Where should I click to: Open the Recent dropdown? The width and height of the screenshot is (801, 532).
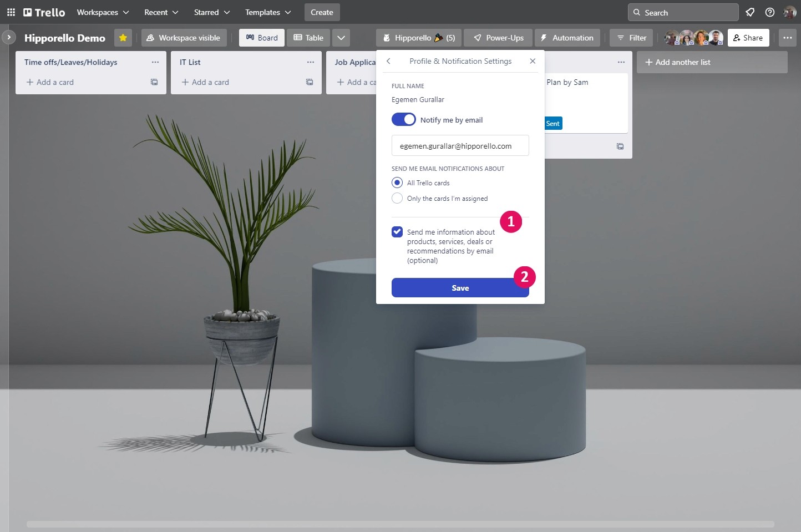161,12
